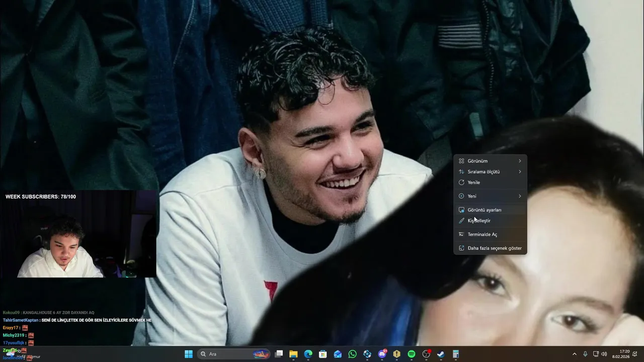Open Microsoft Edge from the taskbar

308,354
